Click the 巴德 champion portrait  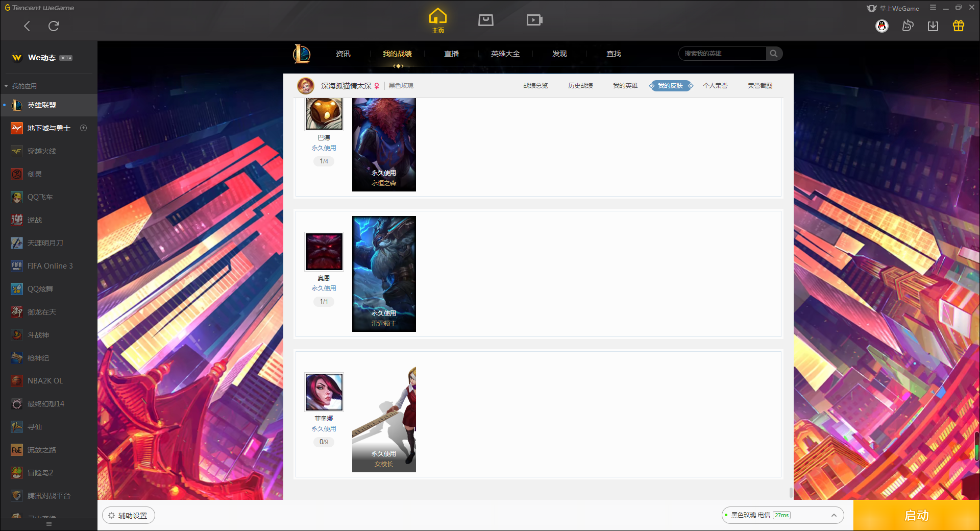[x=324, y=114]
